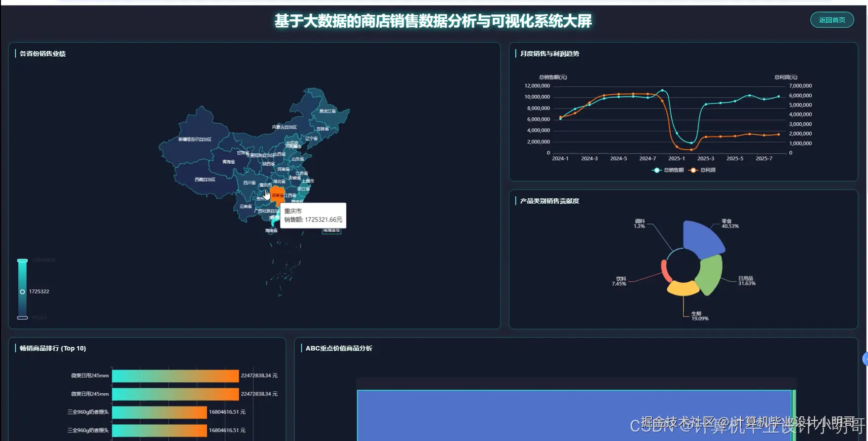
Task: Click the yellow 生鲜 pie slice
Action: point(683,288)
